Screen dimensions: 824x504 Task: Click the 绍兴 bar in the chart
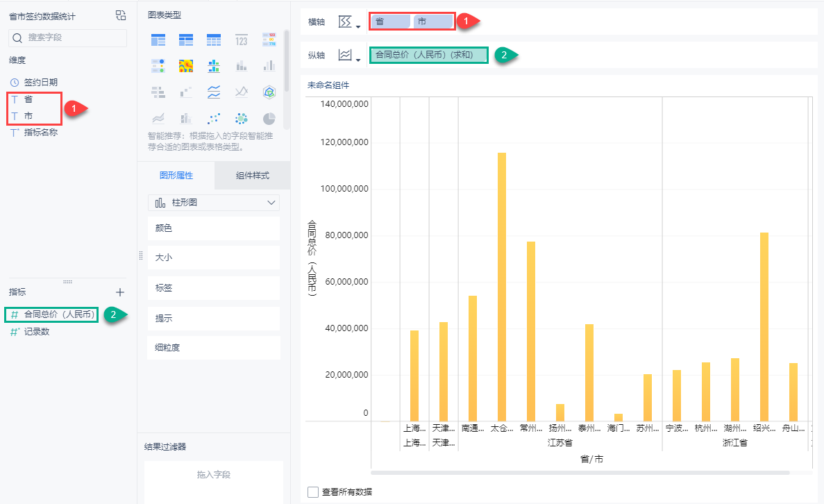pyautogui.click(x=764, y=327)
